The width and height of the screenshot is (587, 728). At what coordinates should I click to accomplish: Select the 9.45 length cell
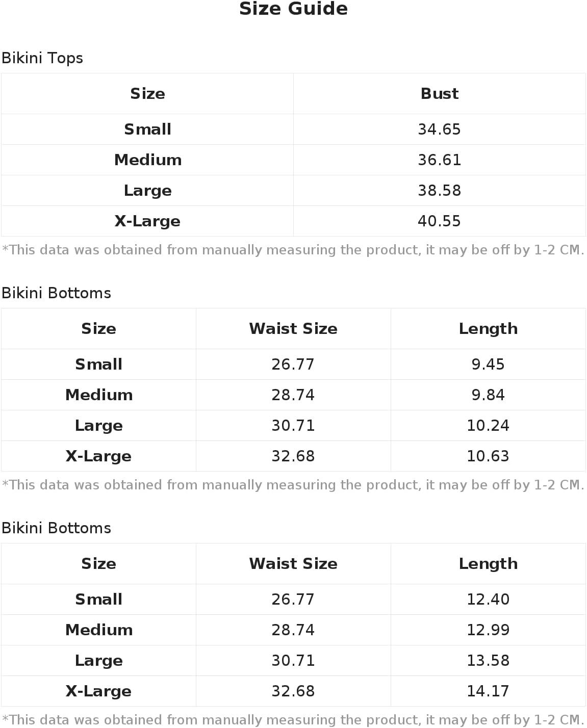[488, 365]
